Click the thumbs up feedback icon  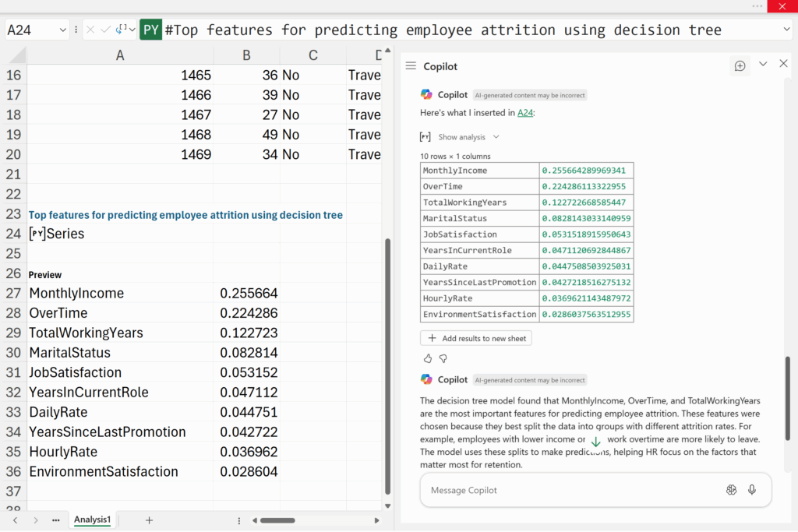click(428, 359)
